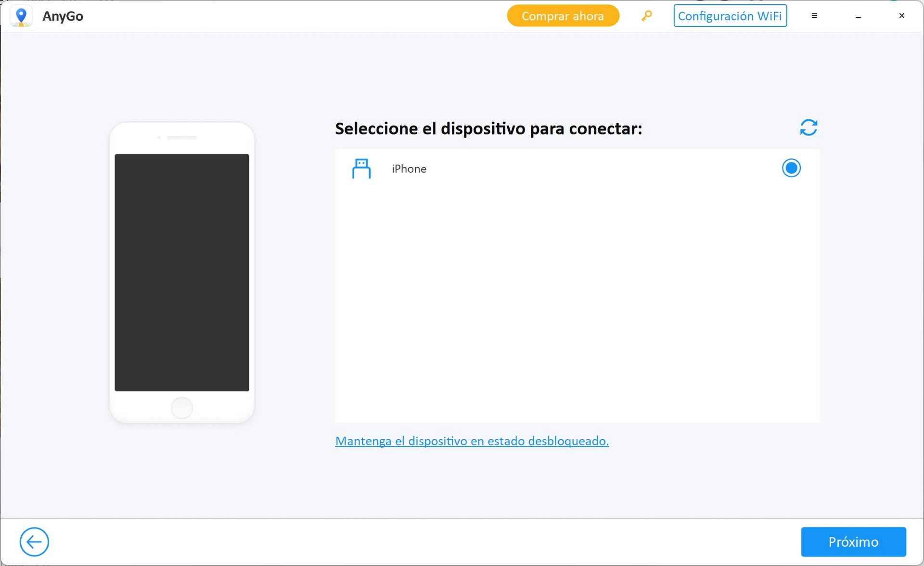This screenshot has height=566, width=924.
Task: Refresh the device list
Action: pos(808,128)
